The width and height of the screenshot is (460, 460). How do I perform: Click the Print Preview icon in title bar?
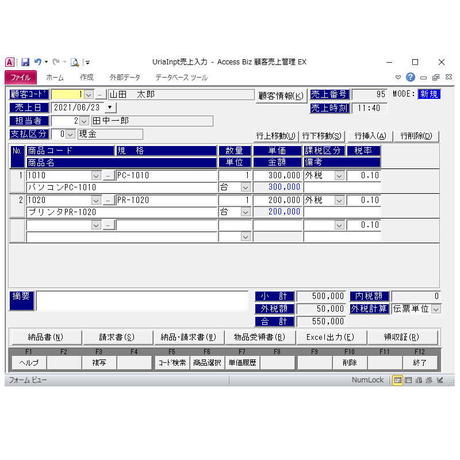[x=75, y=62]
